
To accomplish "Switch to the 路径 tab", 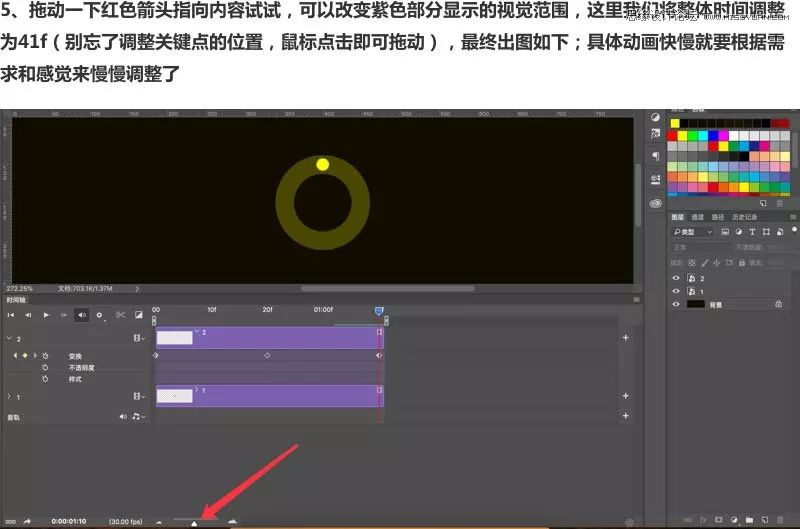I will tap(717, 217).
